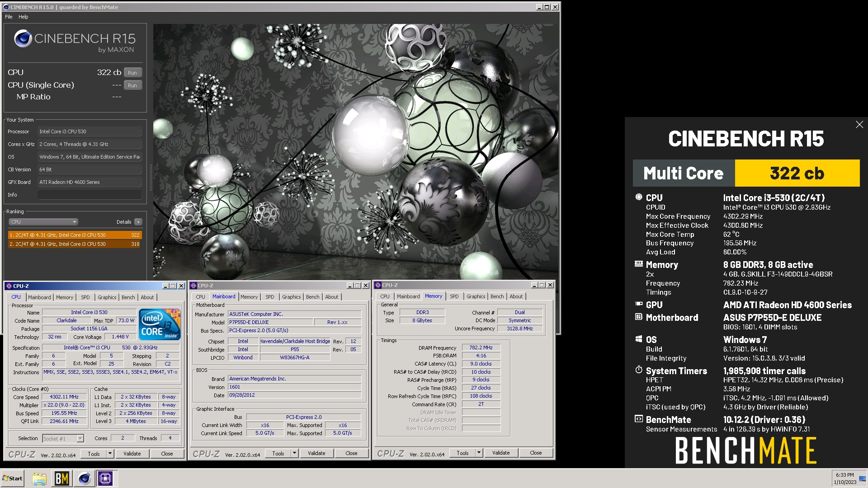Click the DRAM Frequency 782.2 MHz value

tap(481, 348)
